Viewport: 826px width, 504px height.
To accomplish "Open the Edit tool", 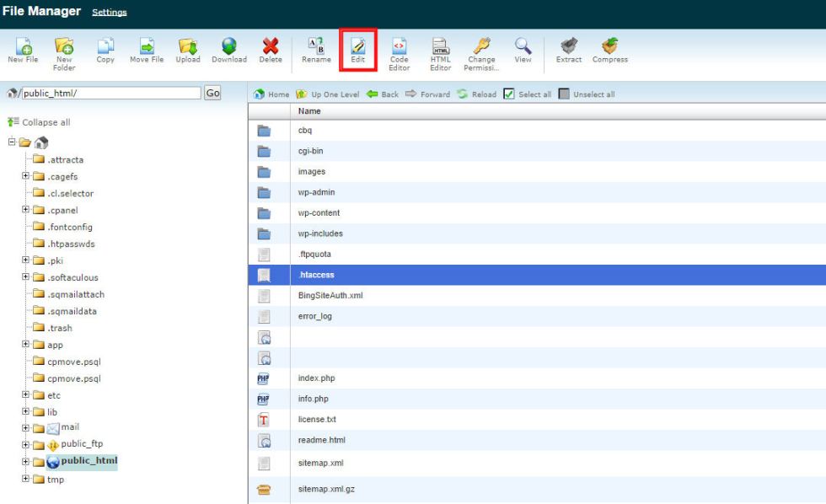I will tap(358, 51).
